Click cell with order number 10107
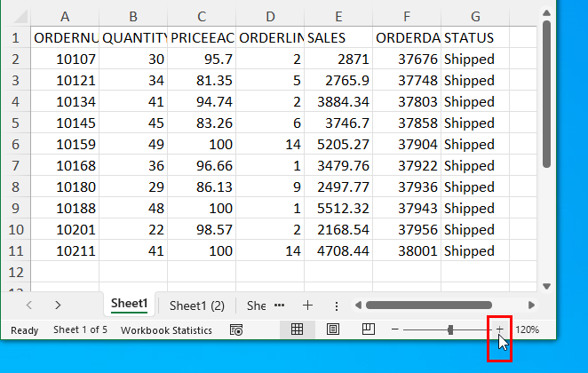 [65, 59]
